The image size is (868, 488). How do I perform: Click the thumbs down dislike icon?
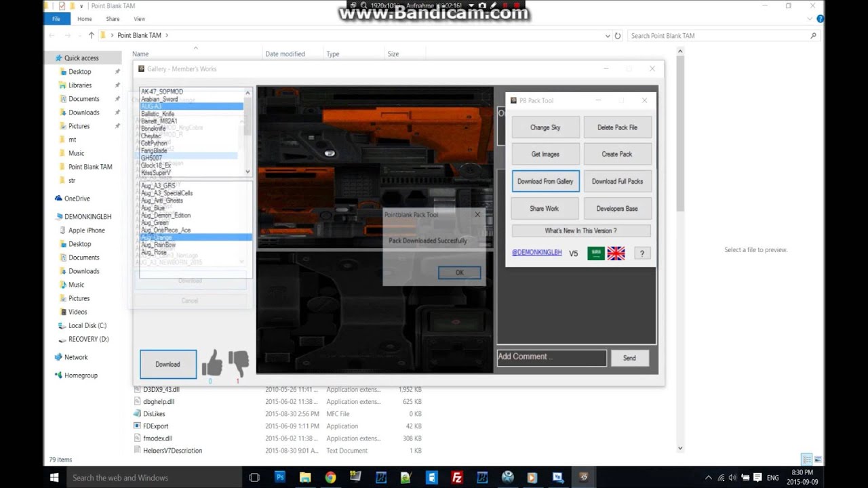(x=238, y=364)
